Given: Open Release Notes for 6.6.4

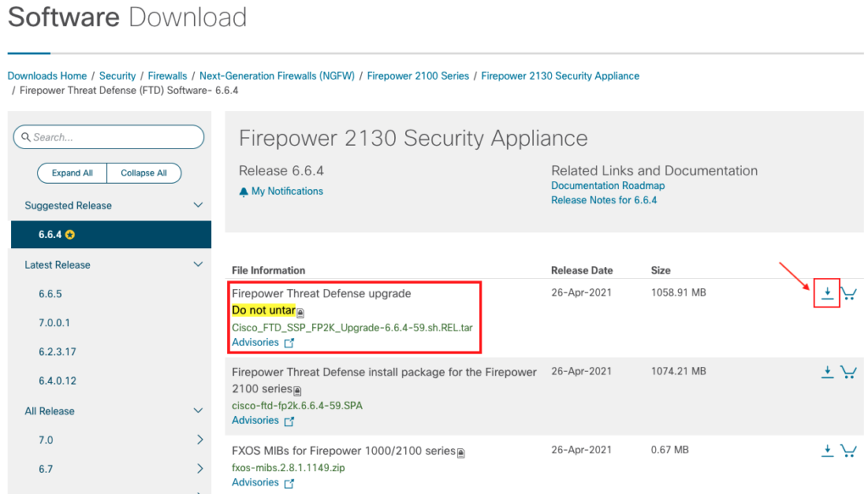Looking at the screenshot, I should pos(604,200).
